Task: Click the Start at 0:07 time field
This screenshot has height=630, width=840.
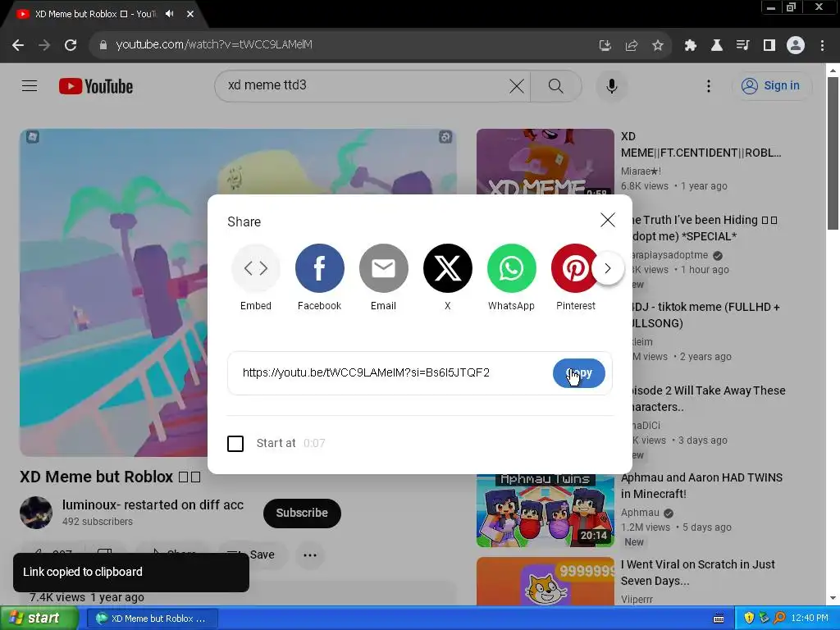Action: click(314, 444)
